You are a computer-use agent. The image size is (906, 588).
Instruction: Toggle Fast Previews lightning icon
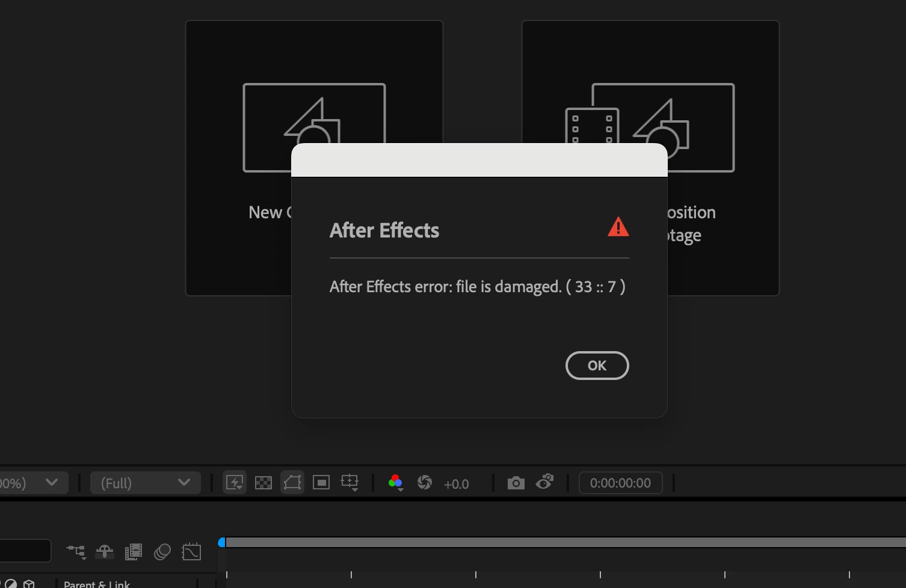234,482
